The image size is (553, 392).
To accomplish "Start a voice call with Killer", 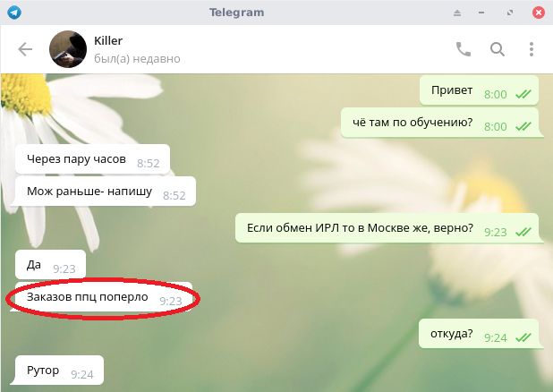I will [463, 49].
